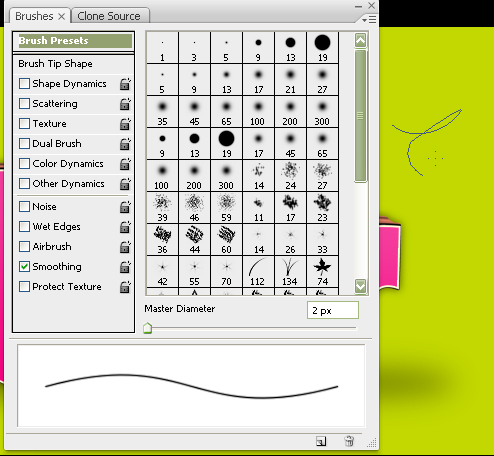This screenshot has width=494, height=456.
Task: Toggle the Protect Texture checkbox
Action: (x=24, y=286)
